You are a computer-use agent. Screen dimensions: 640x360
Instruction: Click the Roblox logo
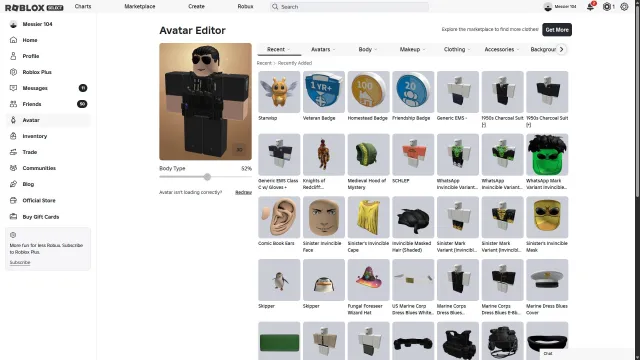coord(34,7)
